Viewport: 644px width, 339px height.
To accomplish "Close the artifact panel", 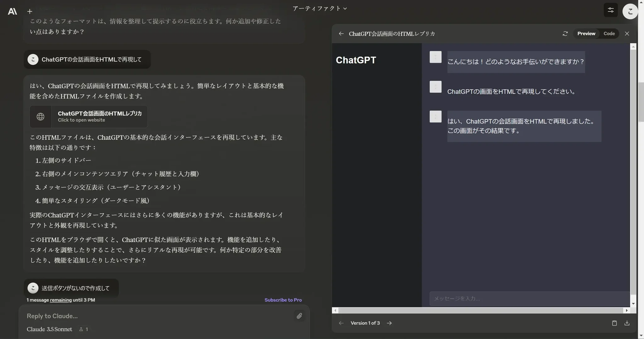I will coord(627,34).
